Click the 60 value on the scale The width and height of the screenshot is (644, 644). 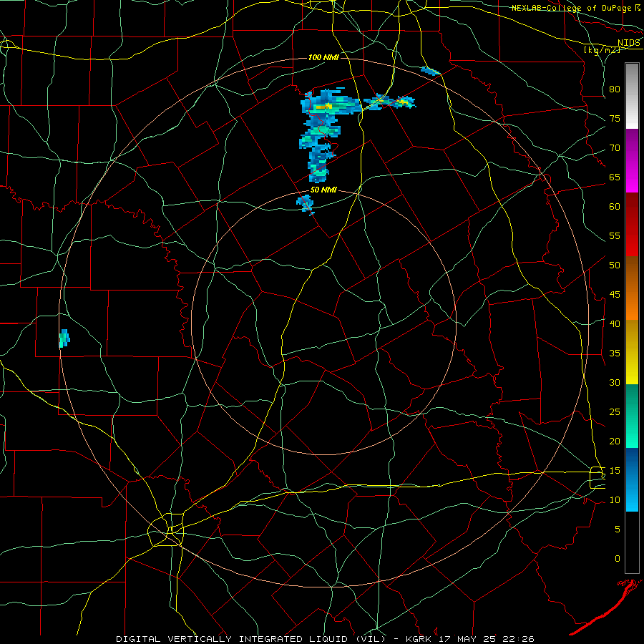[615, 207]
